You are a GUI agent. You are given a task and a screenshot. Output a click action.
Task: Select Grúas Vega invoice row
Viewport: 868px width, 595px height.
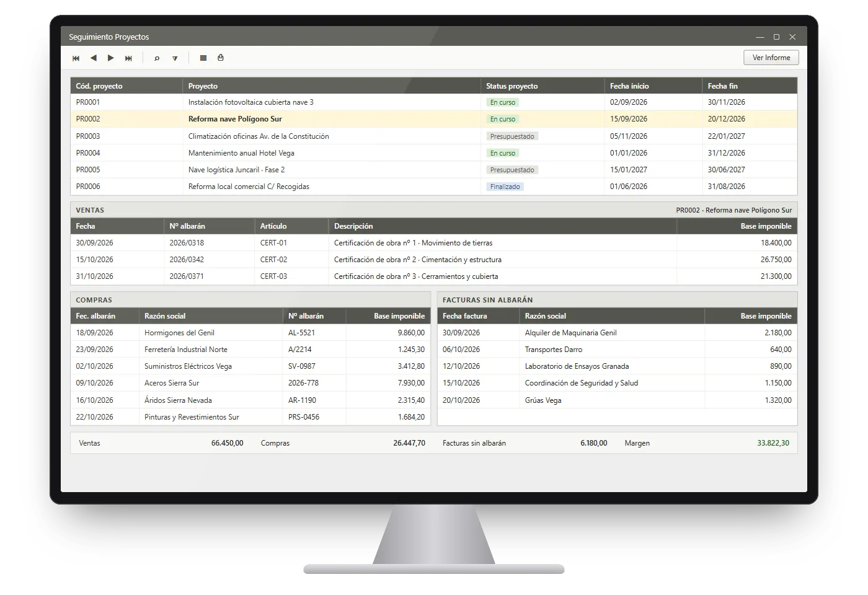(618, 400)
